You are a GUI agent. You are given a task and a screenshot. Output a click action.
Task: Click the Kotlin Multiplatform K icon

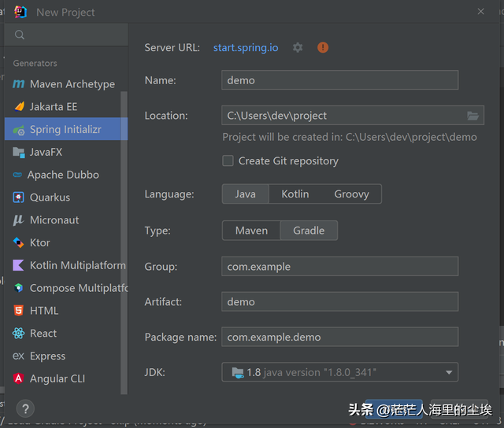pos(18,265)
